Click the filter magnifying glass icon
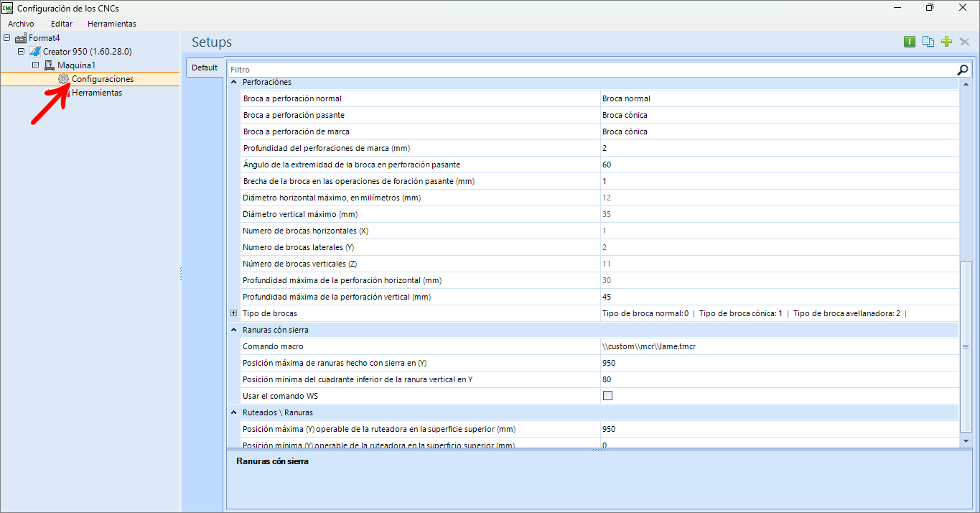The width and height of the screenshot is (980, 513). coord(963,70)
